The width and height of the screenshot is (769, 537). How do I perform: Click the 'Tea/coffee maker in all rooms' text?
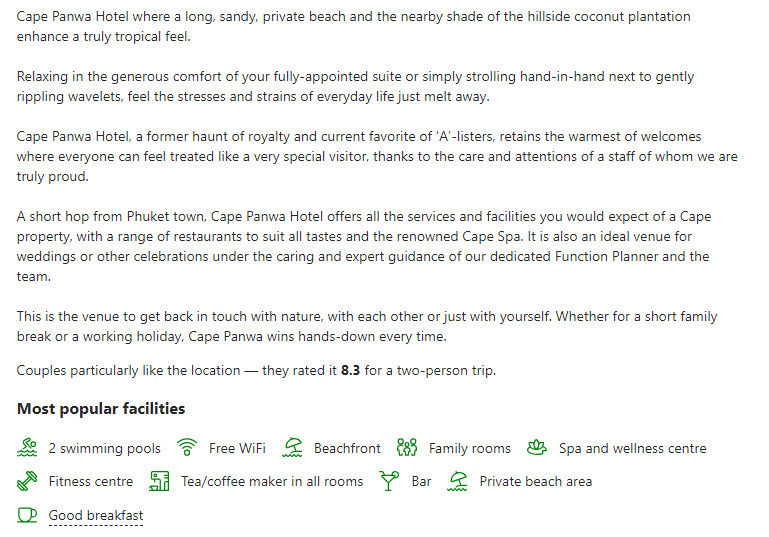click(x=272, y=482)
